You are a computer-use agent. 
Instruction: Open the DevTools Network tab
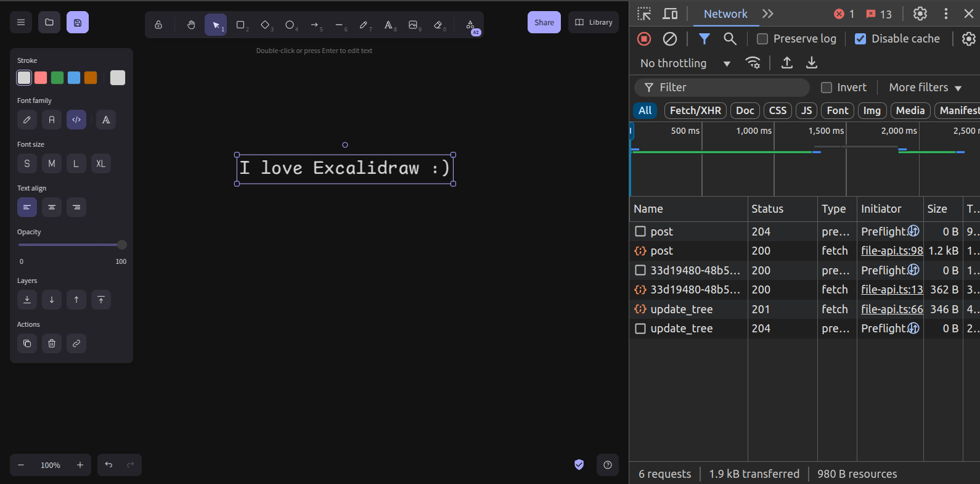coord(725,14)
